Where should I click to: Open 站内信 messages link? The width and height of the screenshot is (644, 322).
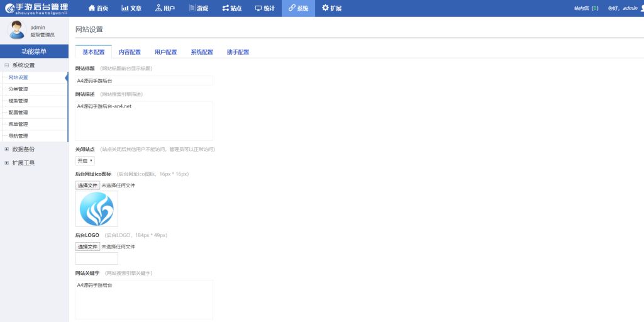coord(586,8)
